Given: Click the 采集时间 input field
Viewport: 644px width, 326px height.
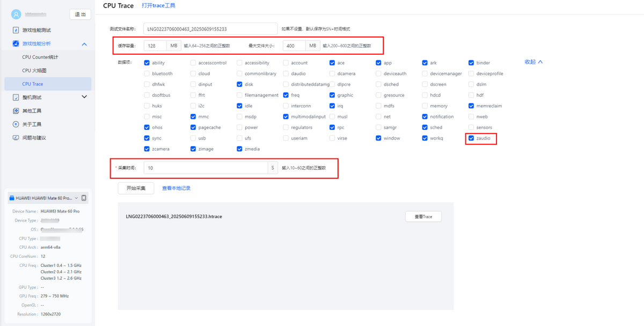Looking at the screenshot, I should (206, 168).
